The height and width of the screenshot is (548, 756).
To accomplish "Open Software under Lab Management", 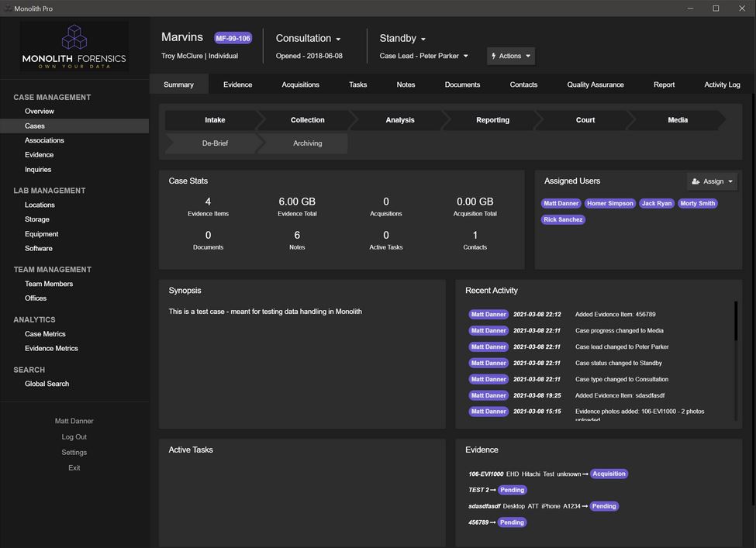I will coord(39,248).
